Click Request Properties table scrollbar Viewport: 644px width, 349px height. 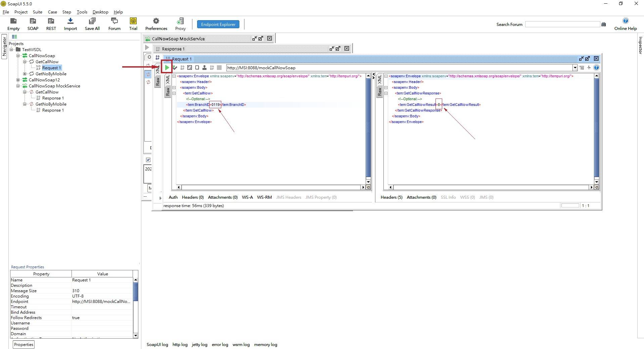coord(136,308)
